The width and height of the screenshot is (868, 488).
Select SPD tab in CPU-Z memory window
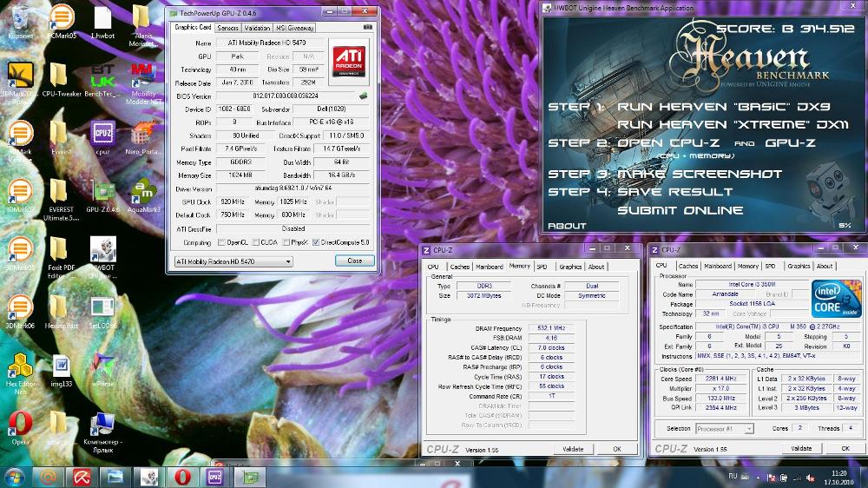click(542, 267)
